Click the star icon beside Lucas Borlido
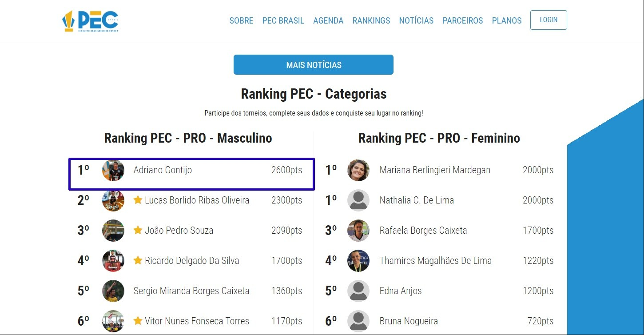Image resolution: width=644 pixels, height=335 pixels. pyautogui.click(x=138, y=200)
